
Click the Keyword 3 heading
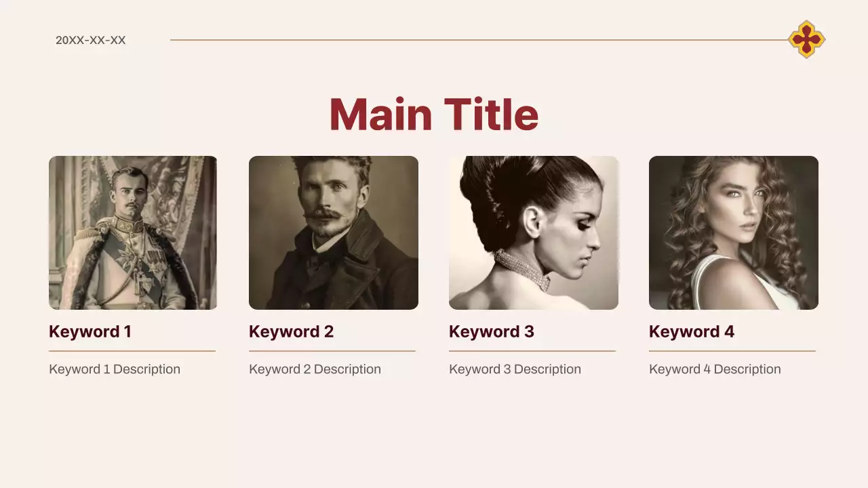[492, 331]
